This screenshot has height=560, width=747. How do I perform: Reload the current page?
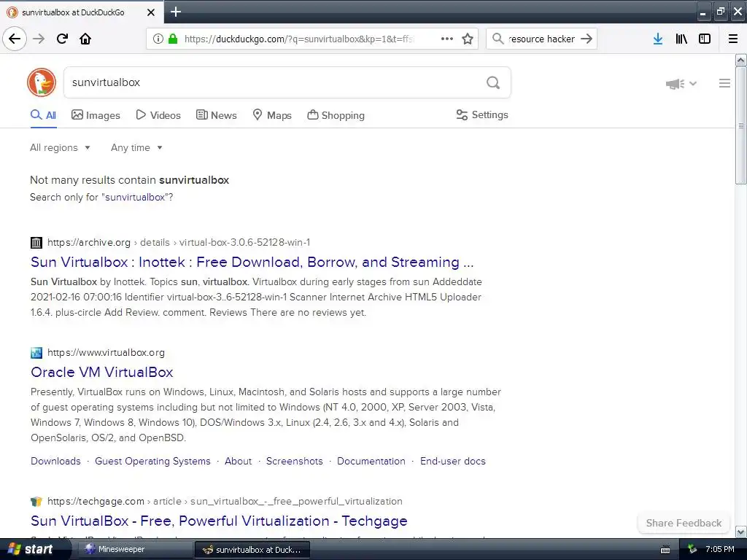pyautogui.click(x=62, y=39)
